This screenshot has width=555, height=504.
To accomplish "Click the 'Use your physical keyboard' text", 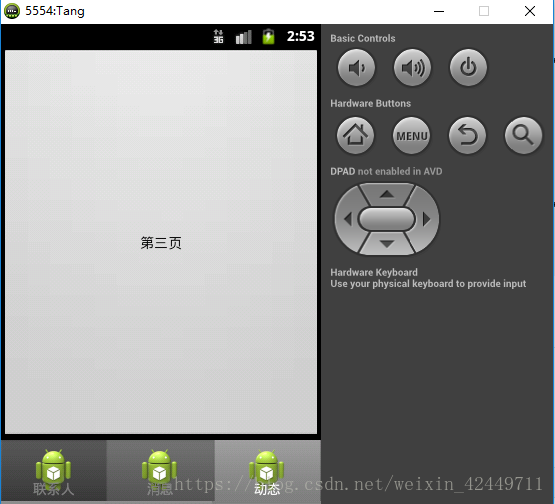I will (428, 284).
